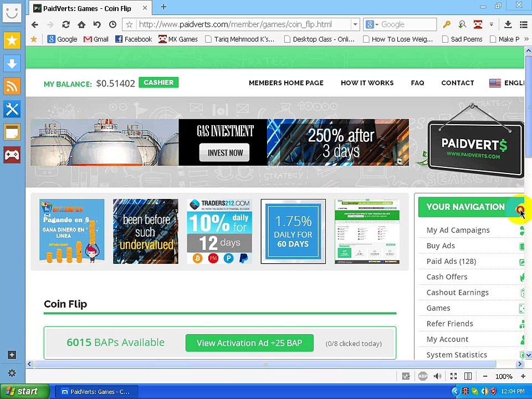This screenshot has width=532, height=399.
Task: Open the game controller sidebar icon
Action: 12,155
